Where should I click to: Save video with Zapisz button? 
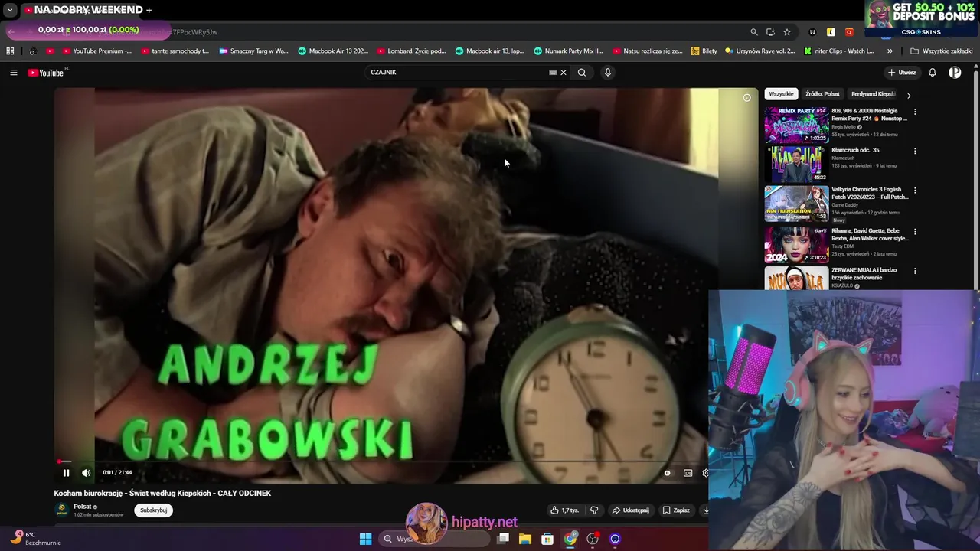(676, 510)
